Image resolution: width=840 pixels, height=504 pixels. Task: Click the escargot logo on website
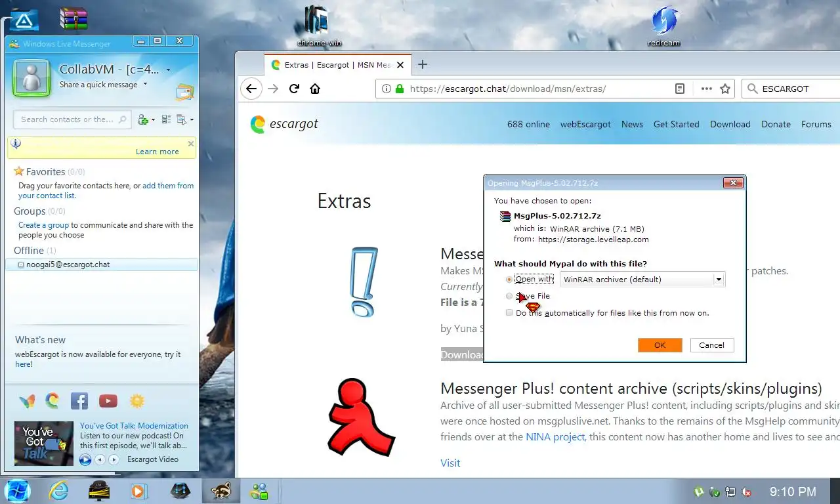(284, 124)
